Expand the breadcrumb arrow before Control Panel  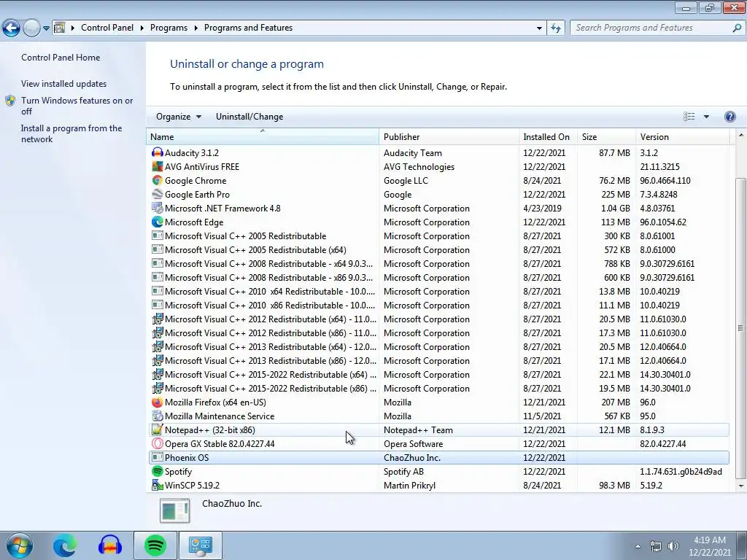pos(73,28)
